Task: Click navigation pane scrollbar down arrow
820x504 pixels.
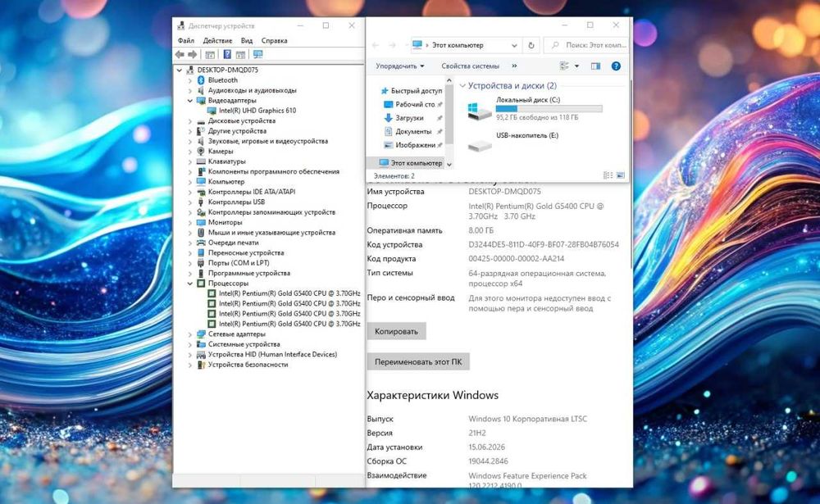Action: tap(449, 164)
